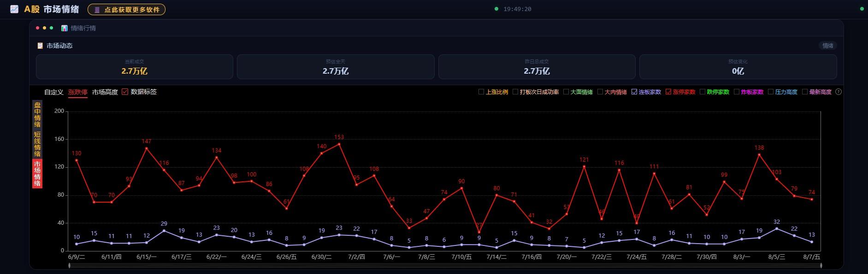This screenshot has width=868, height=274.
Task: Open the 盘中情绪 side tab
Action: click(37, 115)
